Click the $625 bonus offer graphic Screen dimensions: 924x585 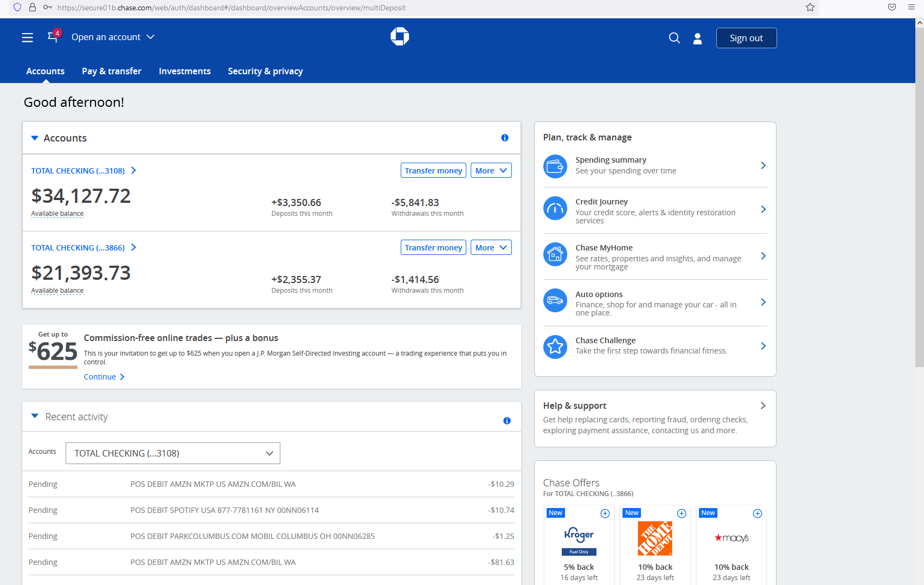coord(53,350)
